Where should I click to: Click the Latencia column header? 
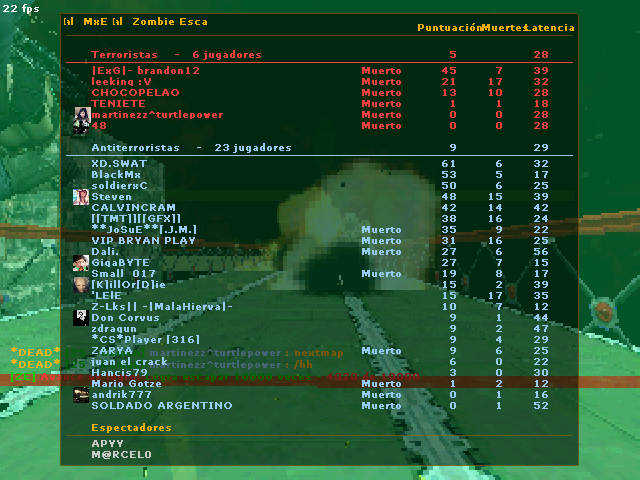point(551,28)
